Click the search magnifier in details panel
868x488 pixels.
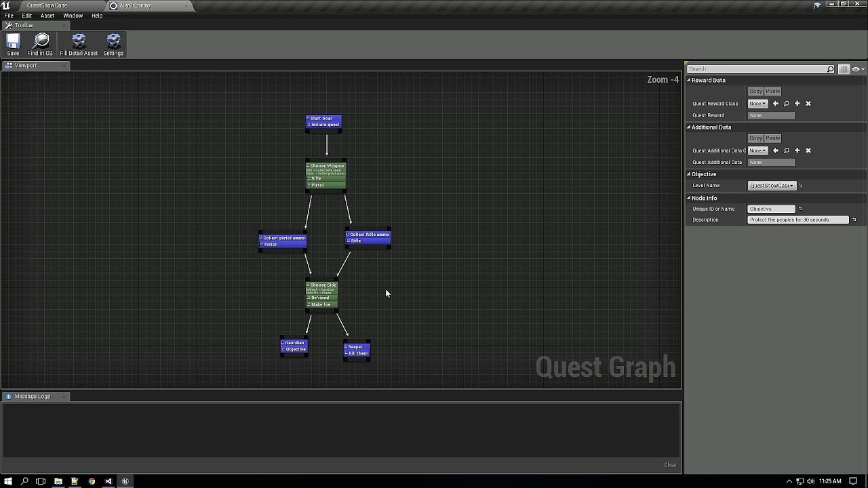[x=830, y=69]
